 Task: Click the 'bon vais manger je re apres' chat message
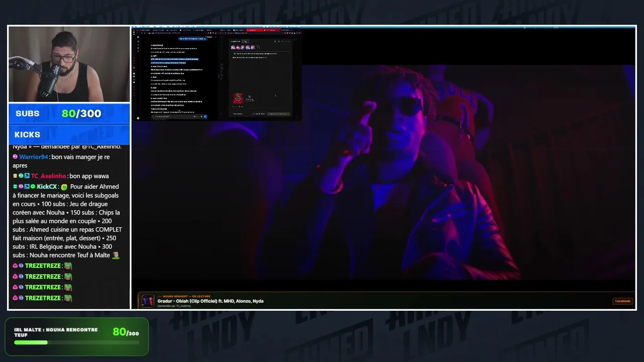(x=61, y=161)
